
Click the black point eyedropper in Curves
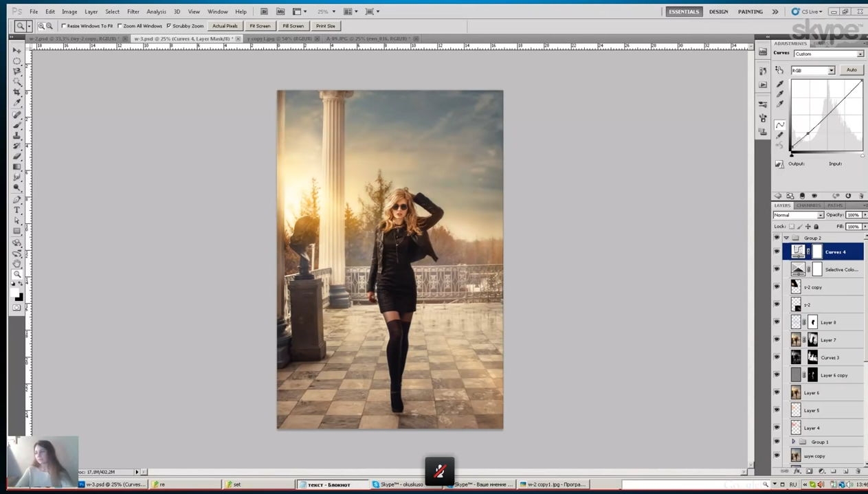[x=780, y=84]
